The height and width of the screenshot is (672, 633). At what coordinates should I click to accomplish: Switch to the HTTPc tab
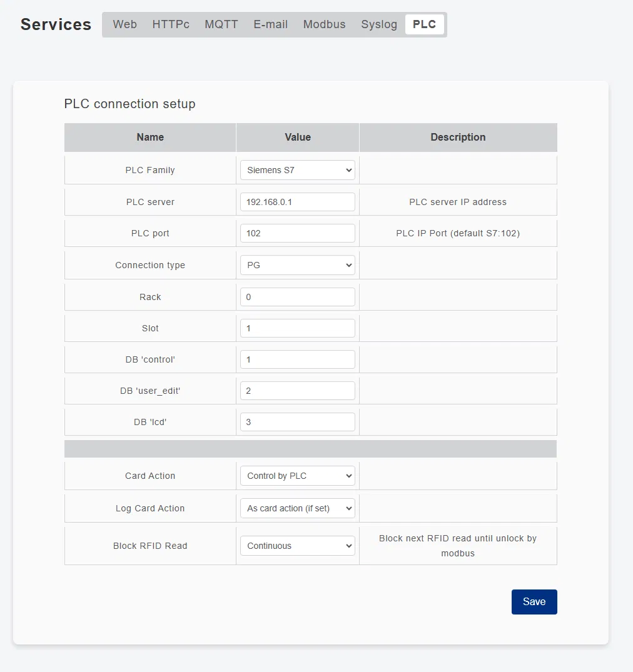pyautogui.click(x=171, y=24)
